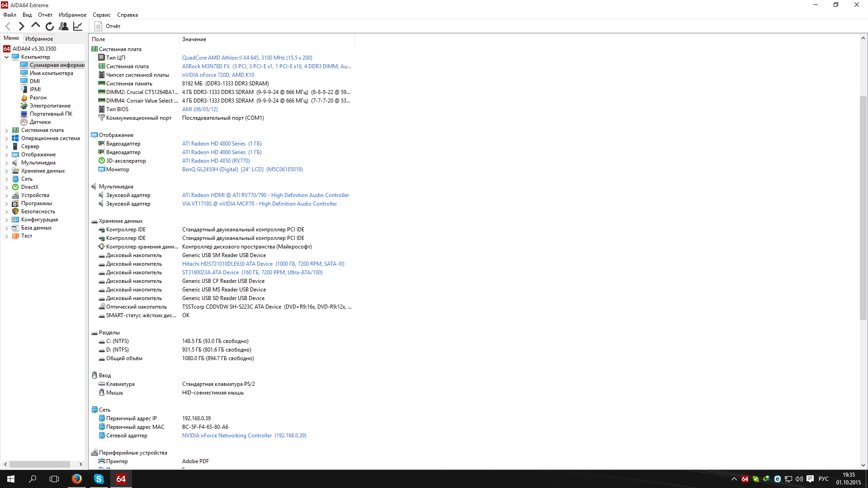Expand the Отображение tree node
Screen dimensions: 868x488
(x=6, y=155)
